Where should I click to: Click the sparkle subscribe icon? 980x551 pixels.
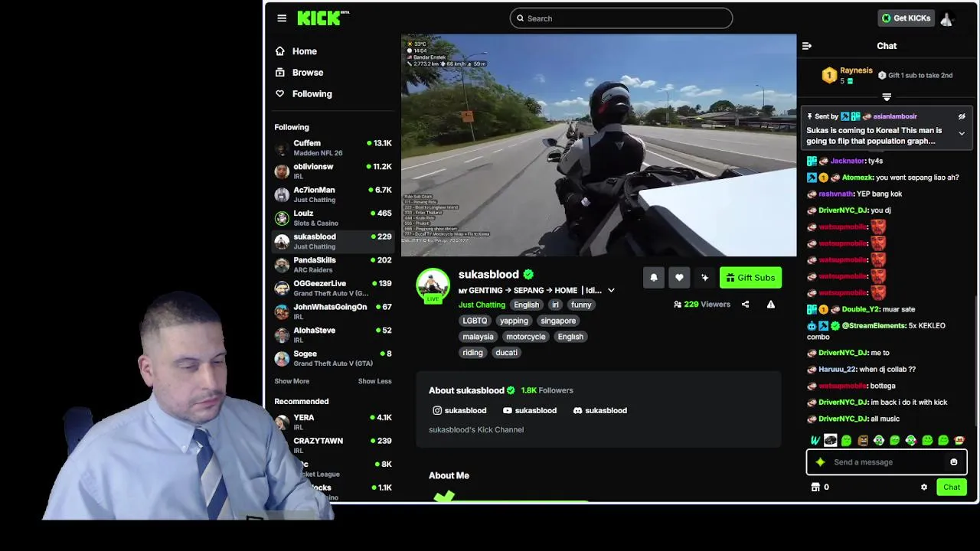point(704,278)
